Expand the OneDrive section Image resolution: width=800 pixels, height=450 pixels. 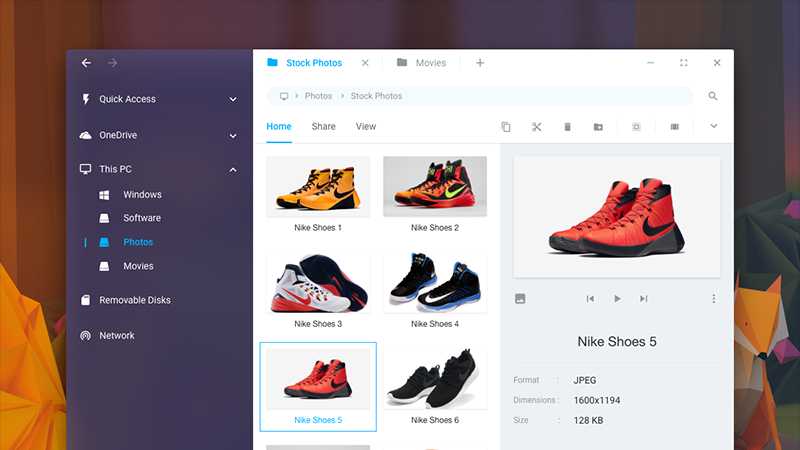(233, 135)
